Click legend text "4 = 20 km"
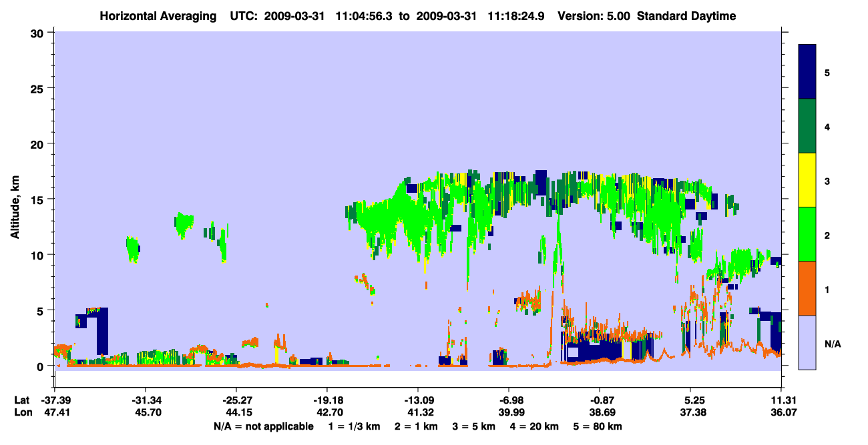868x445 pixels. coord(535,426)
